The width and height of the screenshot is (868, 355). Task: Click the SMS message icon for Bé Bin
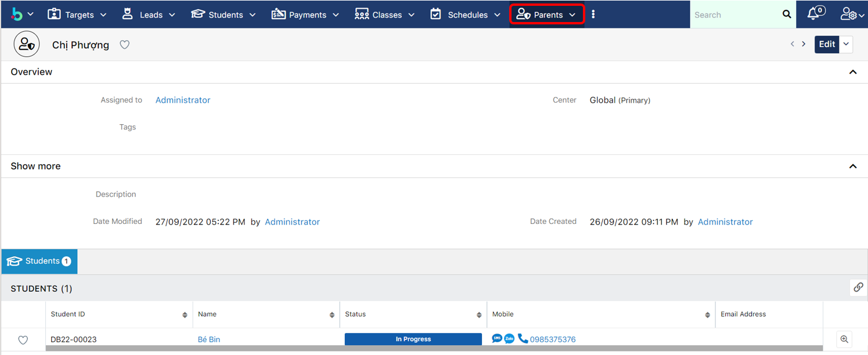[x=497, y=339]
